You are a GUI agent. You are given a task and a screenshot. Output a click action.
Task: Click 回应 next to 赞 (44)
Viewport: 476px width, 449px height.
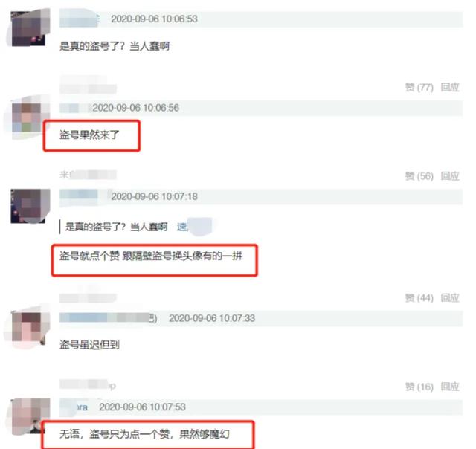point(450,298)
